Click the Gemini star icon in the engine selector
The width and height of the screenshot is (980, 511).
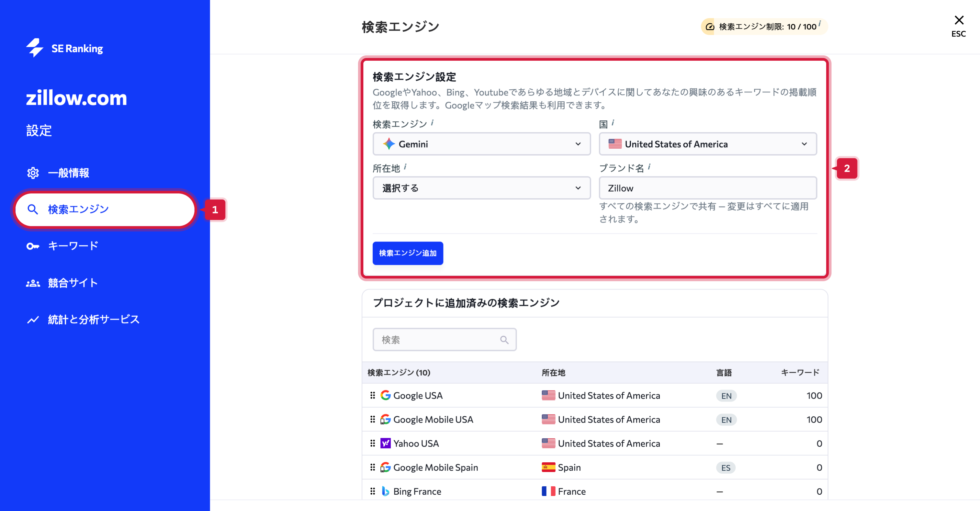[x=389, y=144]
